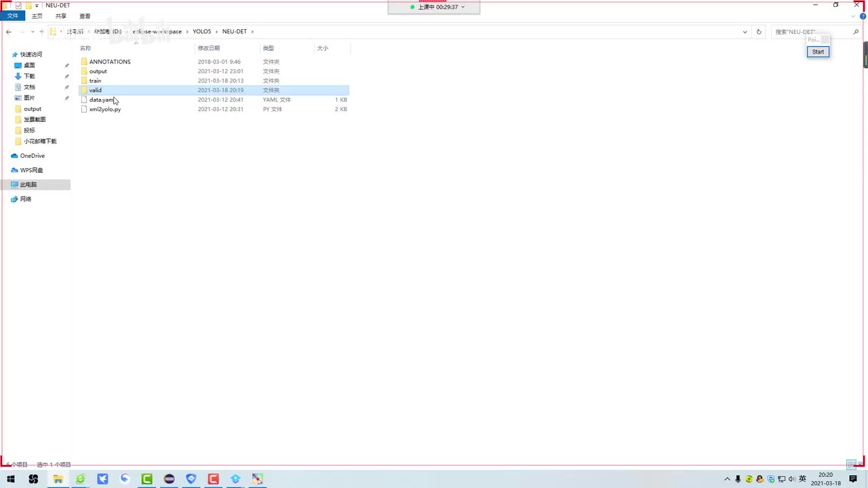
Task: Open the red C app on taskbar
Action: (x=213, y=479)
